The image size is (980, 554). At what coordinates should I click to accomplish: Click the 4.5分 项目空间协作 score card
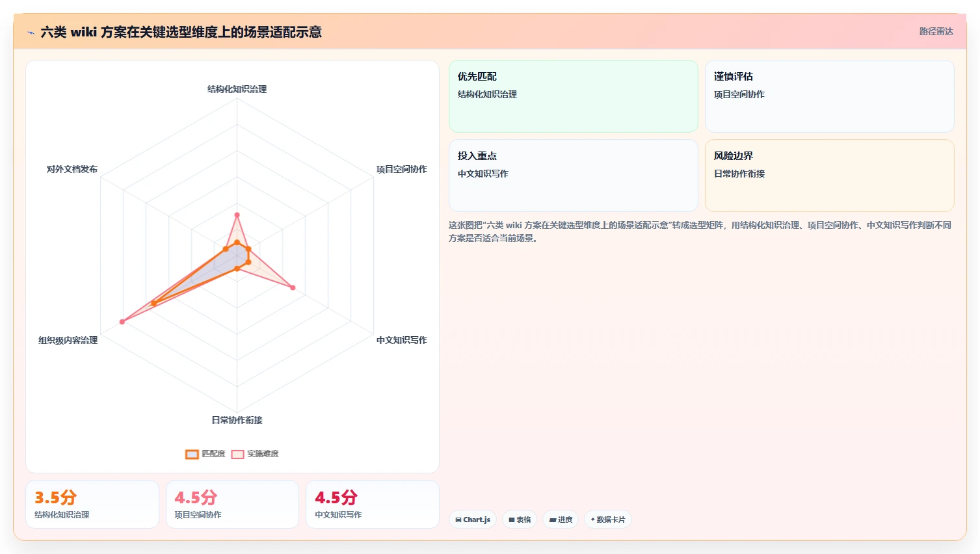click(232, 505)
